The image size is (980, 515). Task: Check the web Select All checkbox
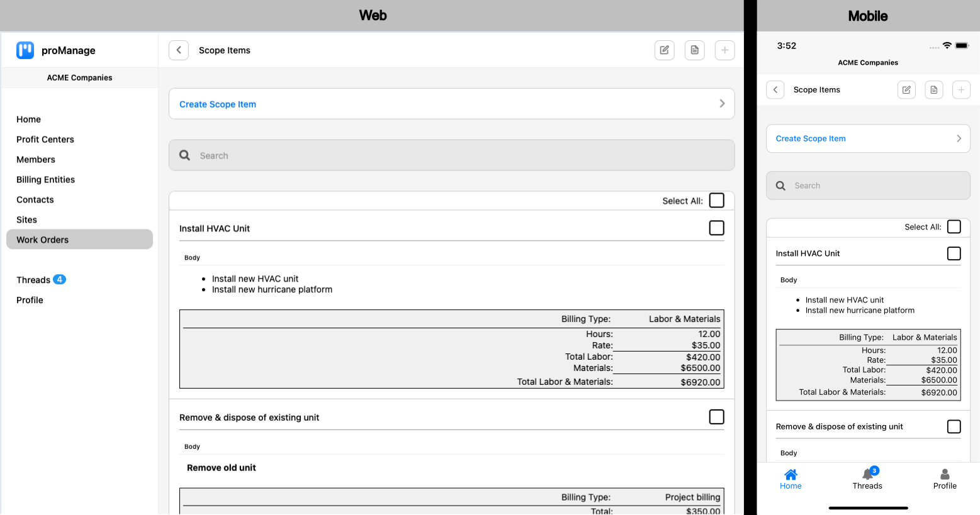[716, 201]
